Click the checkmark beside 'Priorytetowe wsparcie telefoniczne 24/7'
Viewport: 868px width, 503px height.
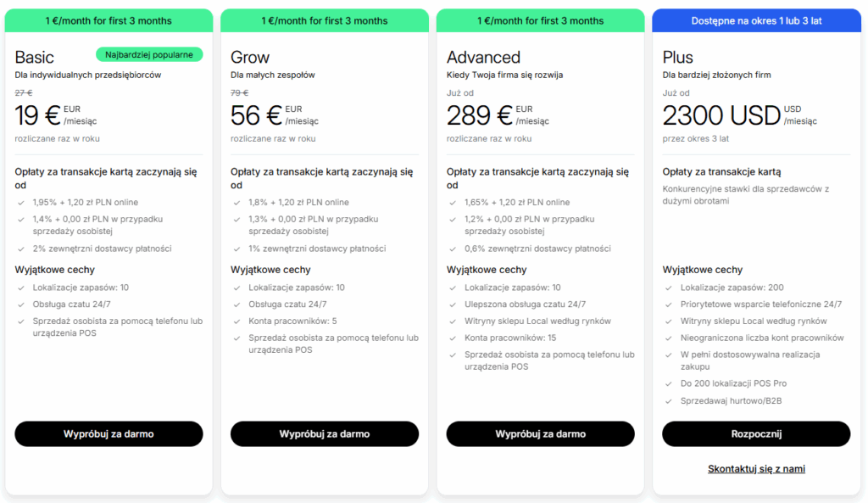[x=668, y=305]
